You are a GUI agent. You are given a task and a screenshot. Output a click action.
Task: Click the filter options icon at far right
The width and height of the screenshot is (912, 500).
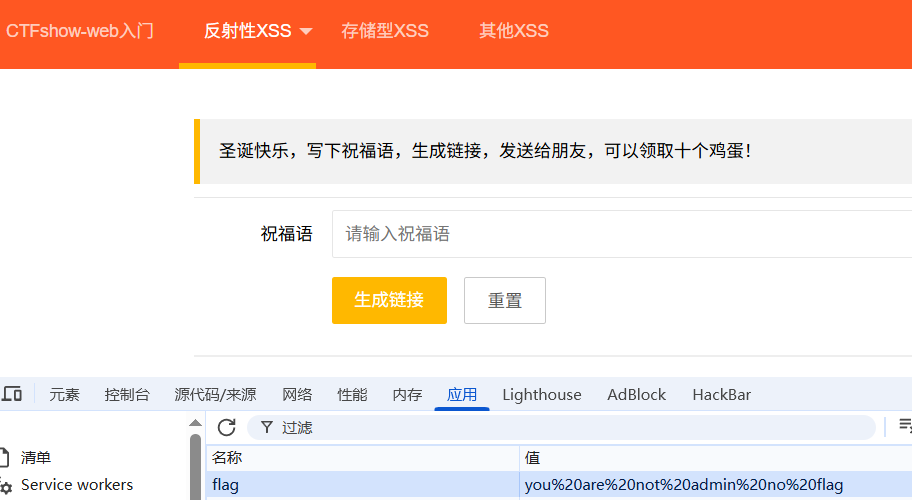click(x=905, y=427)
